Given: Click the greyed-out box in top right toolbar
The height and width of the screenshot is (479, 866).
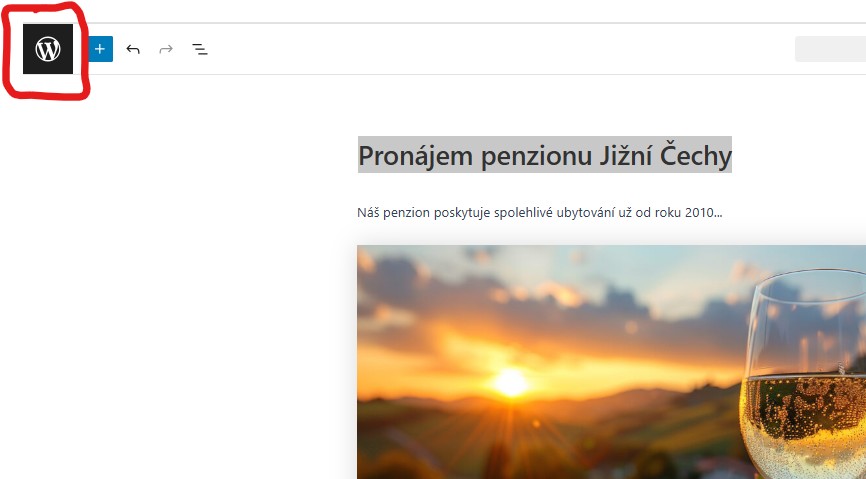Looking at the screenshot, I should (x=830, y=49).
